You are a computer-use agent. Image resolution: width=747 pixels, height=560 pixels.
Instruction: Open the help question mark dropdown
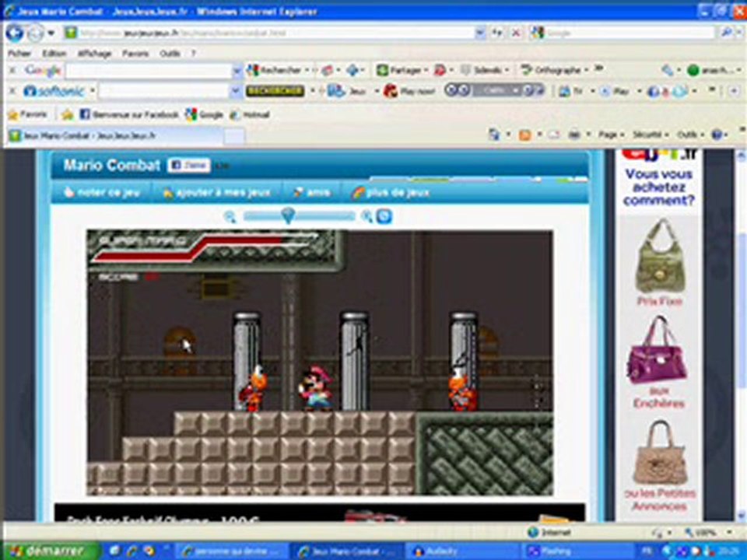point(720,135)
